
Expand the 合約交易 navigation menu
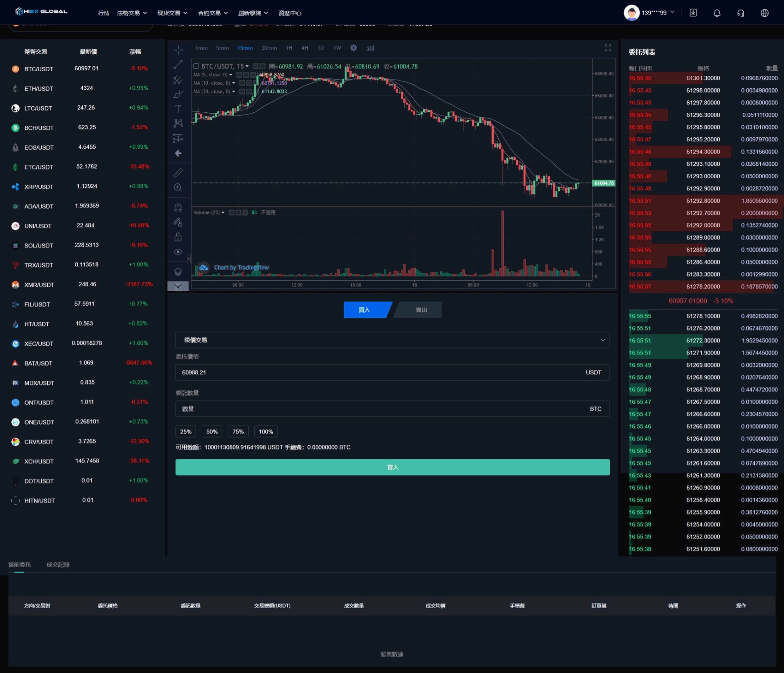213,13
